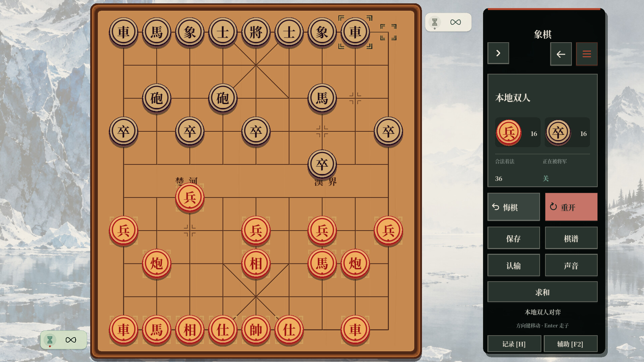The image size is (644, 362).
Task: Select the red 仕 to the left of 帥
Action: (223, 330)
